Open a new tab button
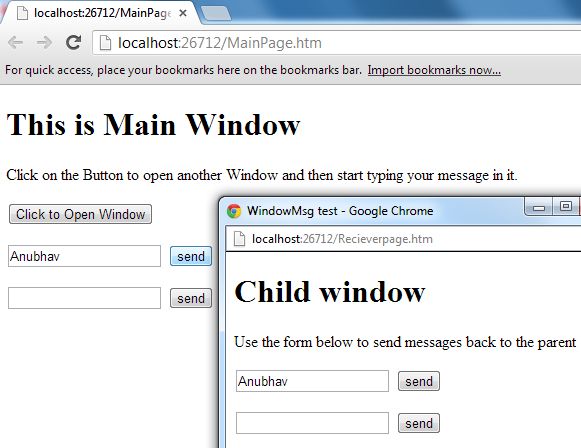Viewport: 581px width, 448px height. click(216, 13)
